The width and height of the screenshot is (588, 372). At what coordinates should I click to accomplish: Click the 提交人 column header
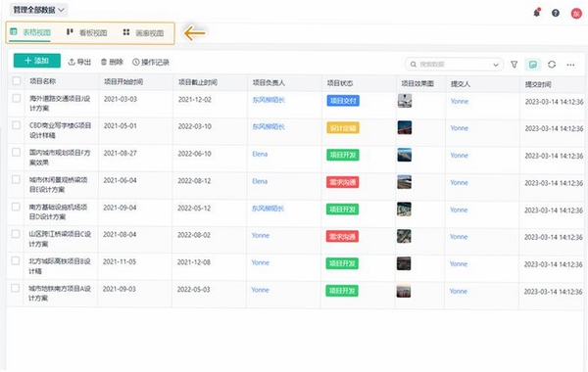click(461, 84)
